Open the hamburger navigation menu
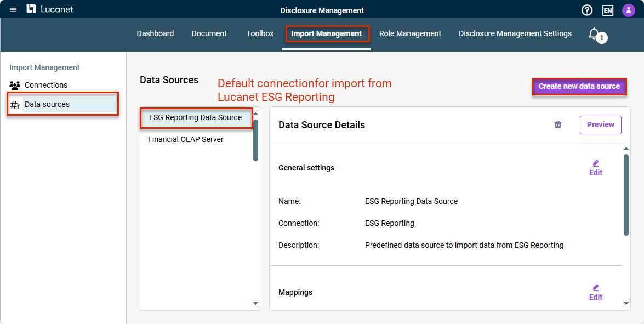 pyautogui.click(x=13, y=10)
